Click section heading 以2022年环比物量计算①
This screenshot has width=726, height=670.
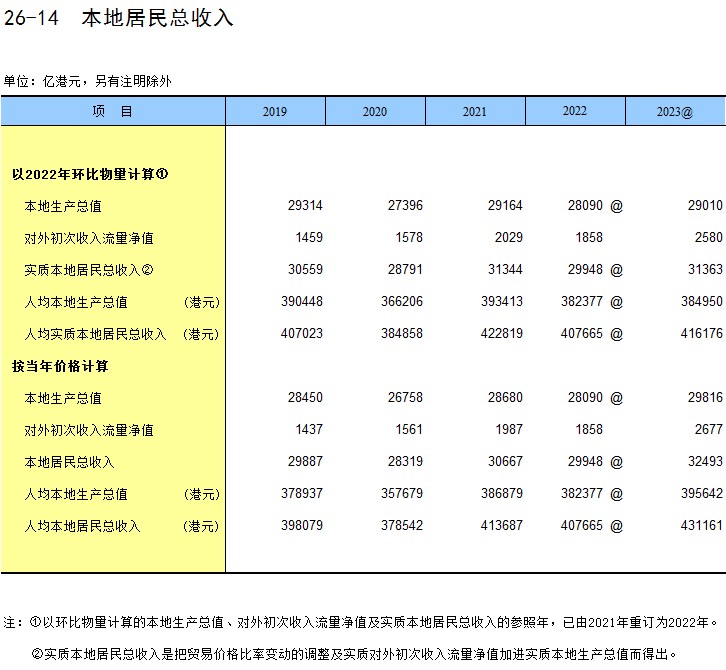point(90,174)
